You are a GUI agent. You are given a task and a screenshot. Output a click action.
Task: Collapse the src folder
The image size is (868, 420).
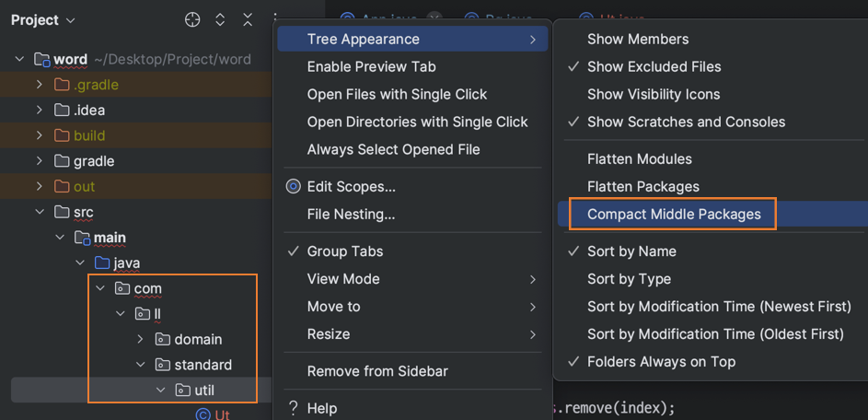(x=40, y=212)
